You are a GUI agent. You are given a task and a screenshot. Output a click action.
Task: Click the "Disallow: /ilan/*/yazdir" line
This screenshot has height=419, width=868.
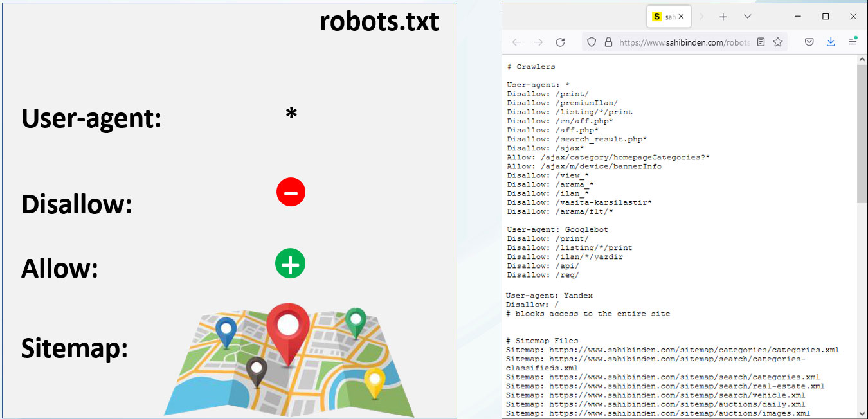565,256
